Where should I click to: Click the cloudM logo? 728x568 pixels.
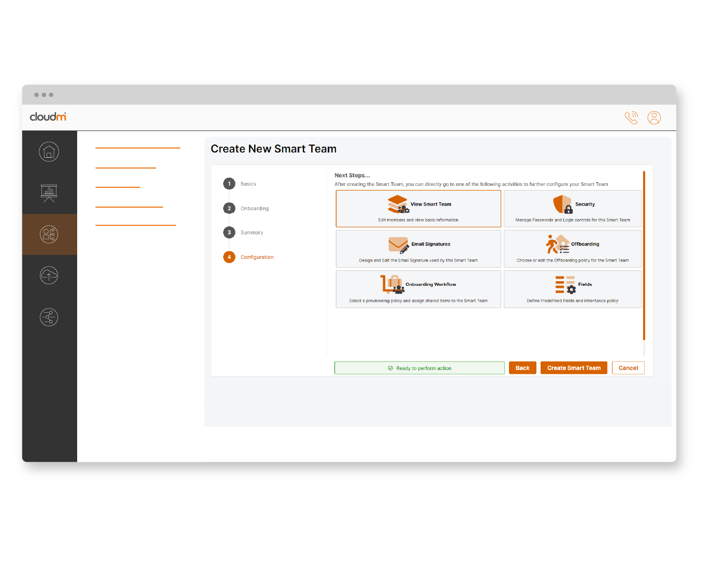pos(48,117)
